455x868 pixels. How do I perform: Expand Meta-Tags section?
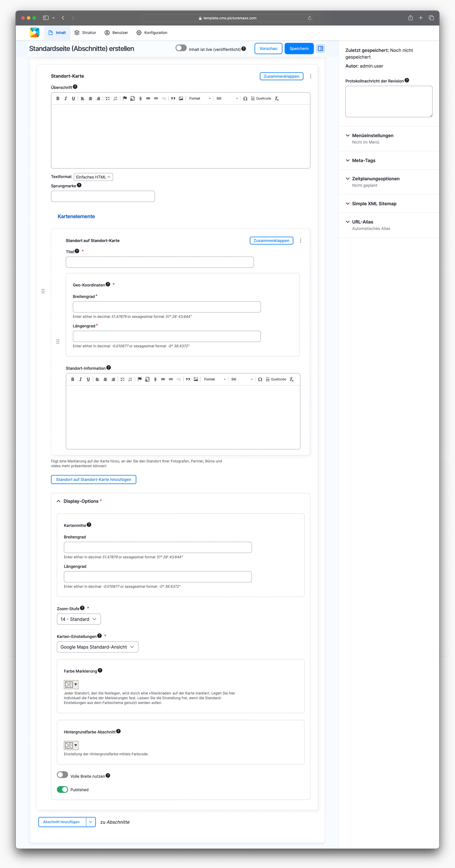363,160
